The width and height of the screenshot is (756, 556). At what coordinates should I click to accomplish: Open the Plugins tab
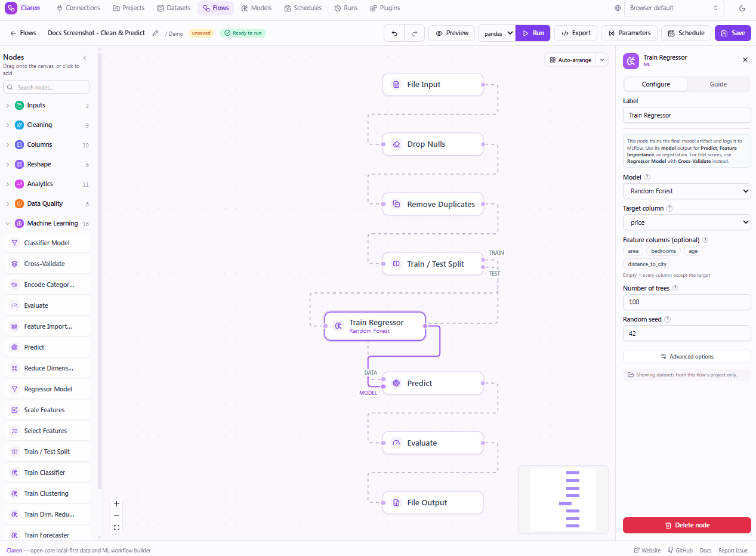(385, 8)
